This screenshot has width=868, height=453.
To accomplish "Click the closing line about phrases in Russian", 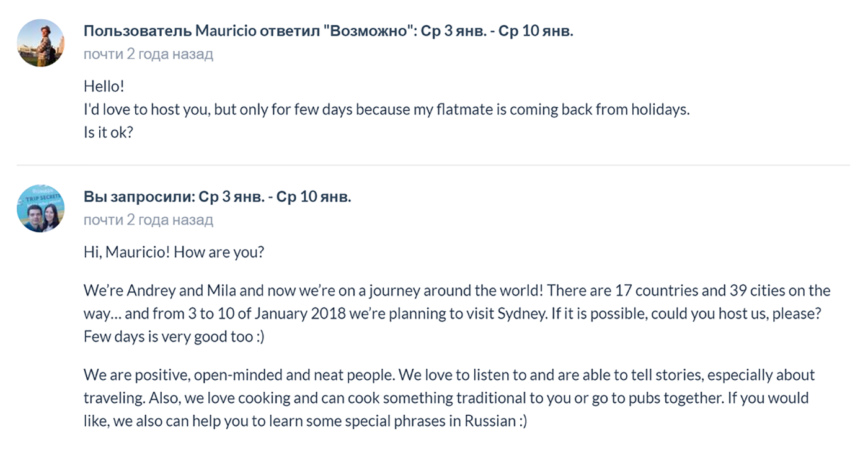I will pyautogui.click(x=306, y=421).
